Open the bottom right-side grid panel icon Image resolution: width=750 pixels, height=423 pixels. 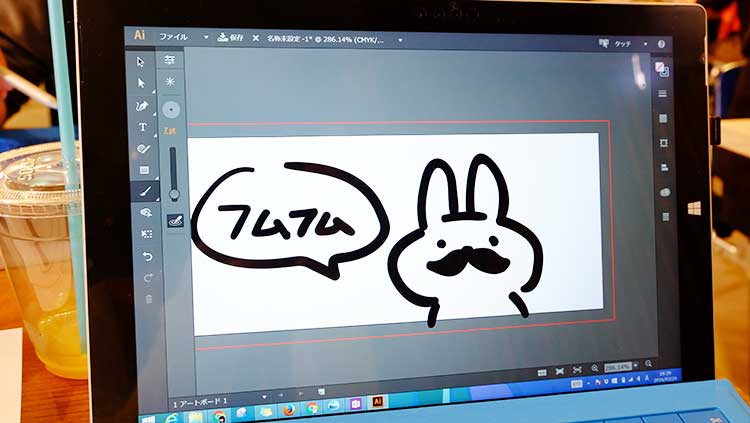(665, 217)
